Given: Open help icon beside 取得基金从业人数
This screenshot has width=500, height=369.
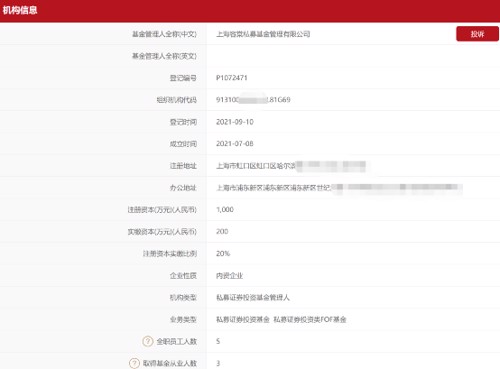Looking at the screenshot, I should tap(134, 363).
